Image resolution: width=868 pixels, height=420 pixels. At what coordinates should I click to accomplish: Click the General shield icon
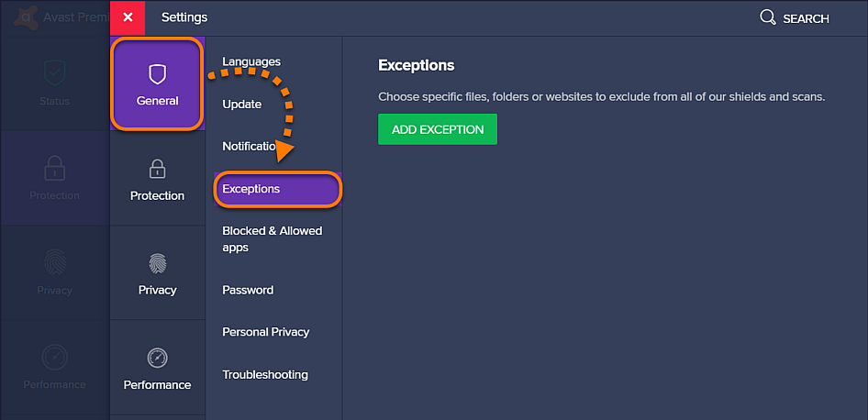click(x=157, y=74)
